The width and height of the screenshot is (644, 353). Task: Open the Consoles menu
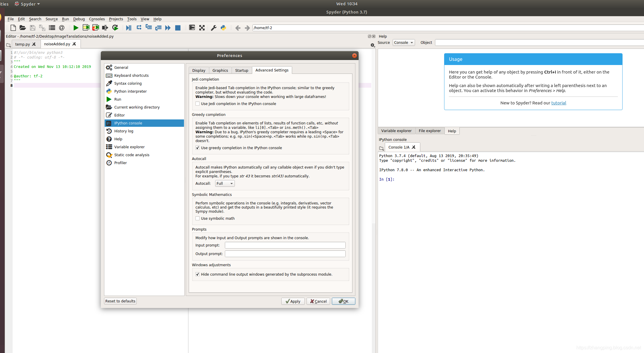(97, 19)
